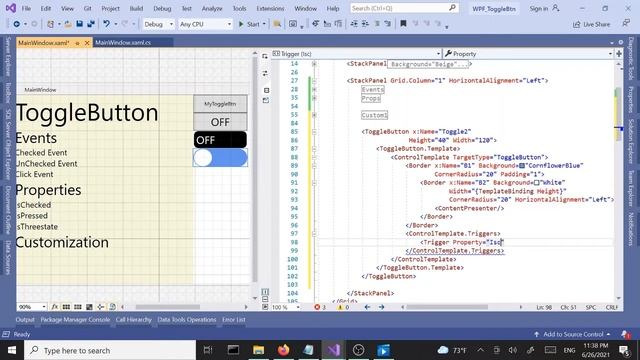Click the editor split-window plus icon
Viewport: 640px width, 360px height.
(619, 53)
